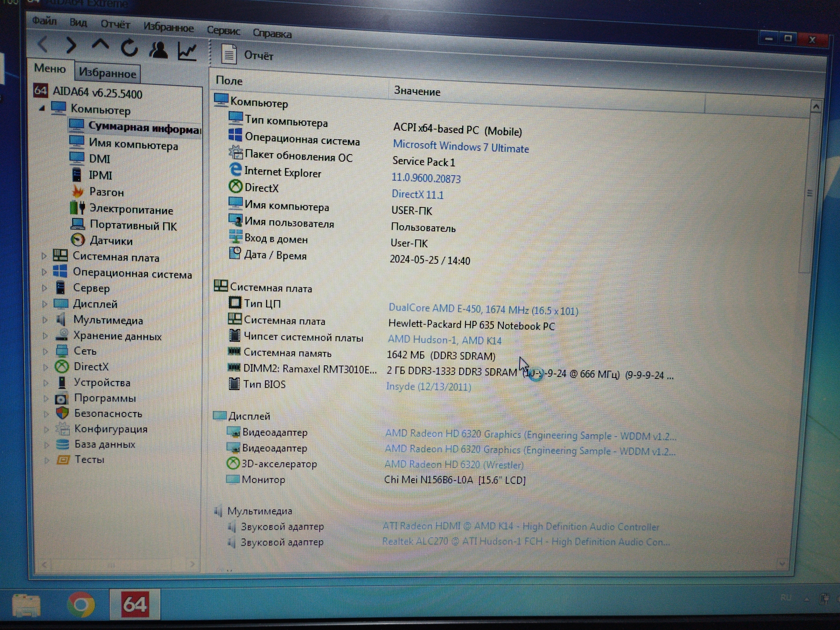
Task: Collapse the Компьютер tree node
Action: tap(42, 108)
